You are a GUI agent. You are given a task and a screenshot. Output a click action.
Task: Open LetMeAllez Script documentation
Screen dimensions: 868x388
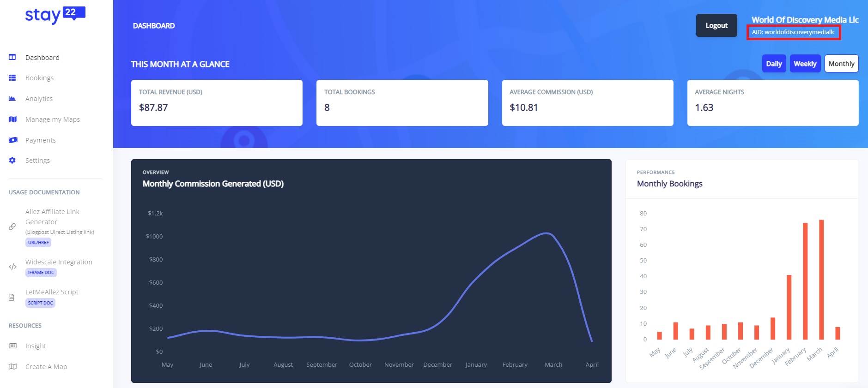pos(52,292)
